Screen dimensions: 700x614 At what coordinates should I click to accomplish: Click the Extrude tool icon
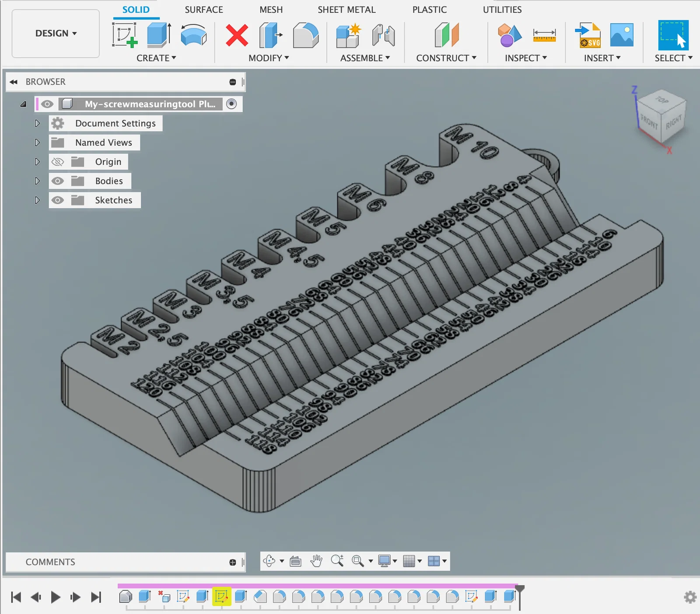159,35
